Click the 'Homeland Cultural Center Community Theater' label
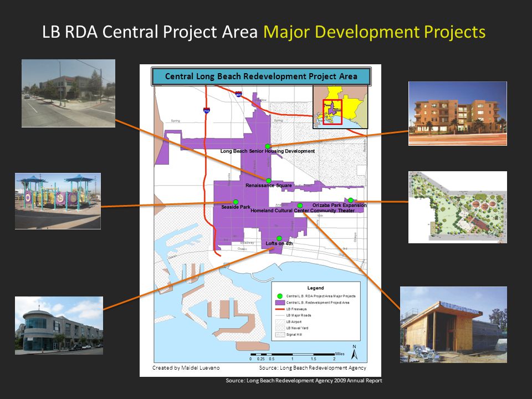Viewport: 532px width, 399px height. 303,211
